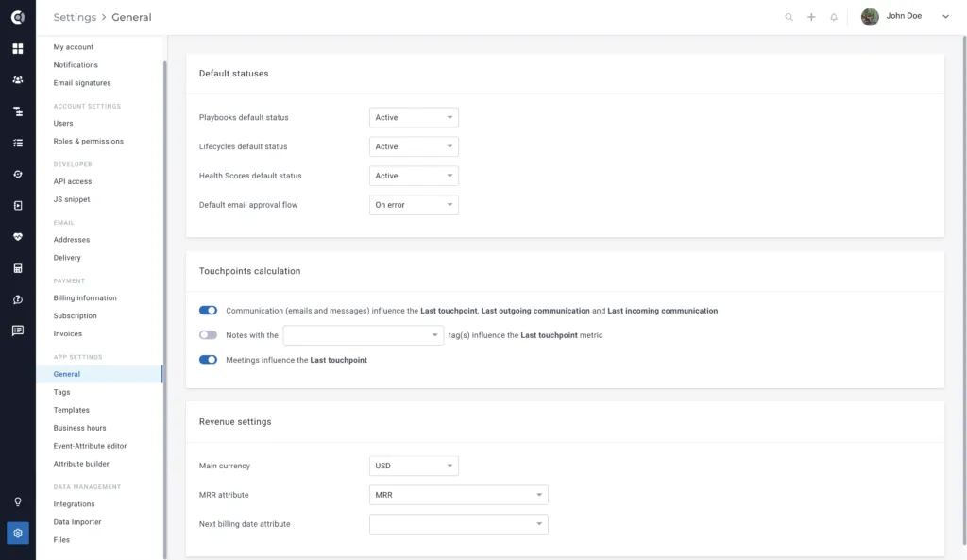
Task: Open Business hours settings page
Action: (79, 428)
